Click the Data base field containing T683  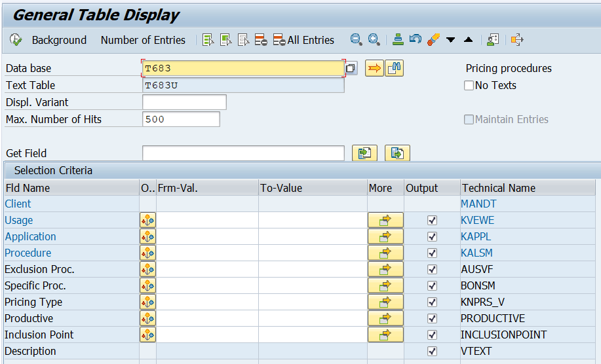tap(243, 69)
